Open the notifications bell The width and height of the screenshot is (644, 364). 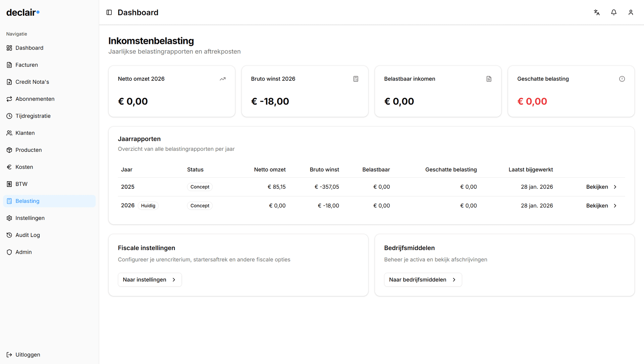614,12
